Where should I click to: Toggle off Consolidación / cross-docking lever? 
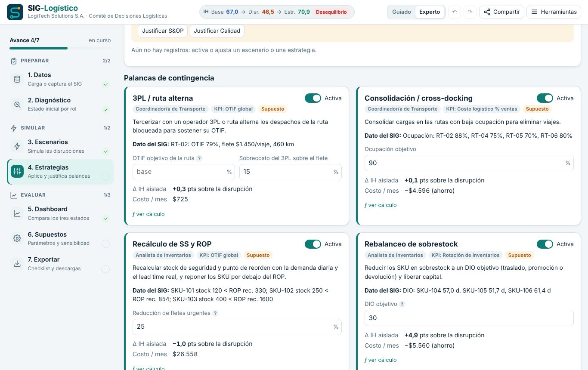[545, 98]
